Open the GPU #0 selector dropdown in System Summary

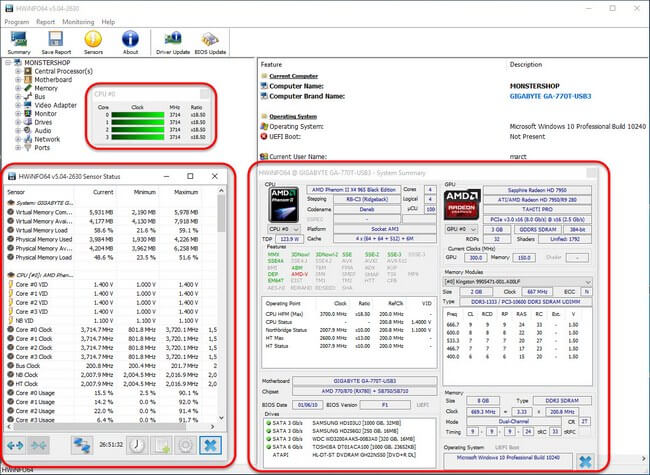tap(461, 229)
